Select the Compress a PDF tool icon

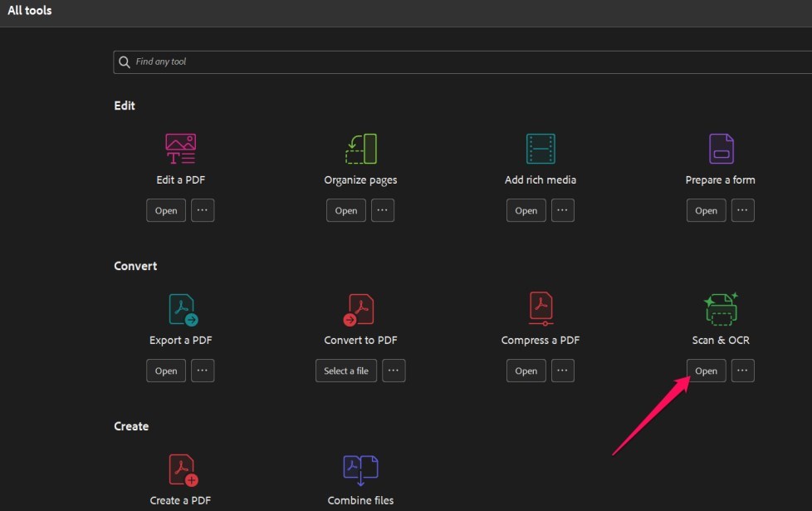541,308
